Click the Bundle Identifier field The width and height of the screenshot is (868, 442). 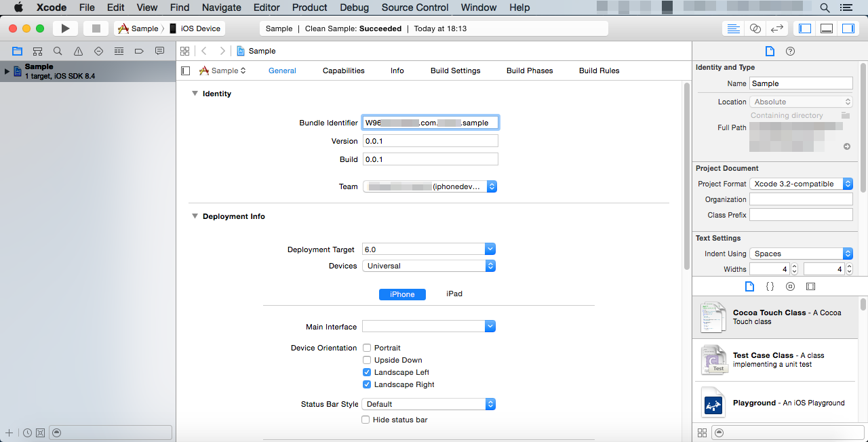[x=431, y=123]
